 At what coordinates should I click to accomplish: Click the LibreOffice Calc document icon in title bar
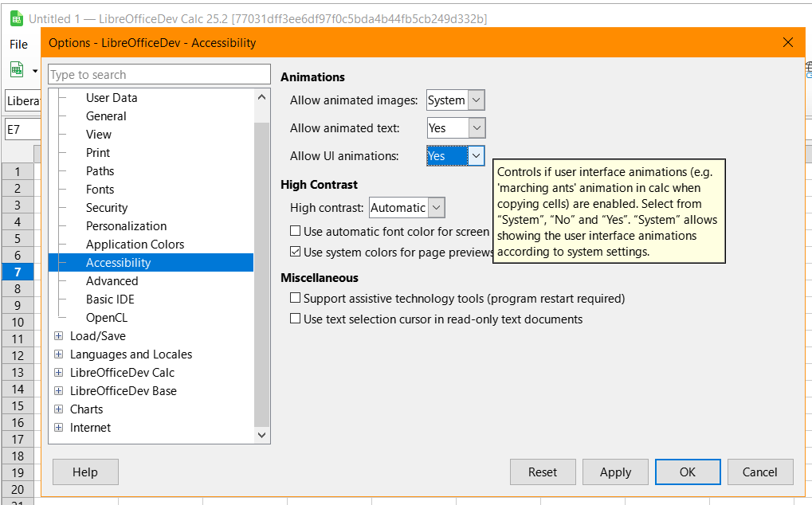tap(17, 19)
